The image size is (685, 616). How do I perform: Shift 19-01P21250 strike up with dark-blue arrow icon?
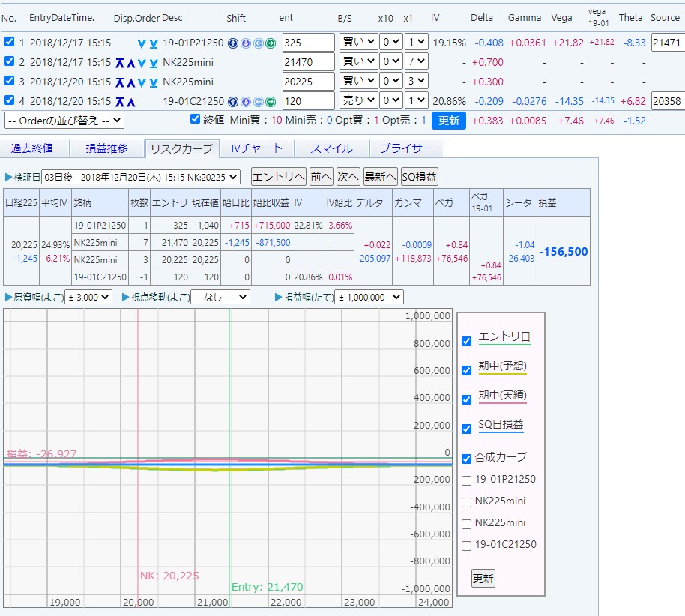click(233, 43)
